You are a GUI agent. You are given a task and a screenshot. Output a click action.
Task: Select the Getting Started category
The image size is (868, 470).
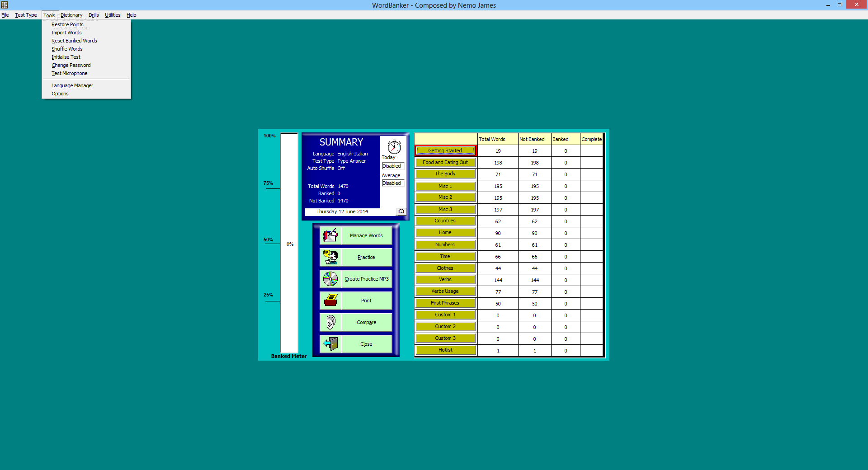(445, 150)
